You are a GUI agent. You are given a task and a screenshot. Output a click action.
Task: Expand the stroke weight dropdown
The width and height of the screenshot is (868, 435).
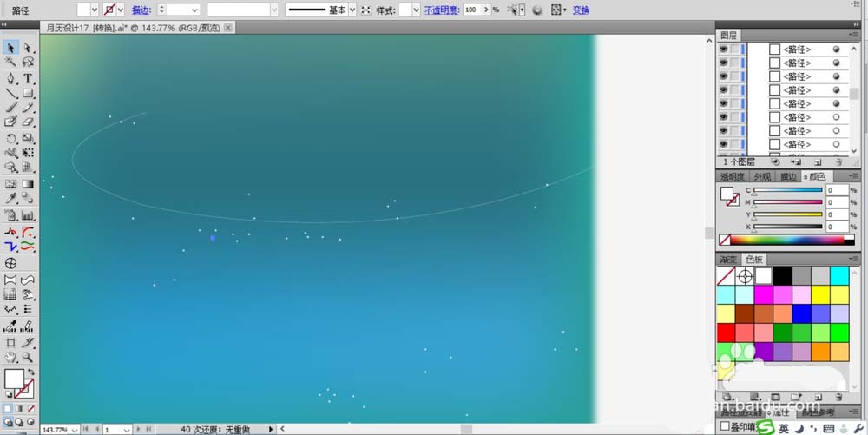click(x=194, y=10)
